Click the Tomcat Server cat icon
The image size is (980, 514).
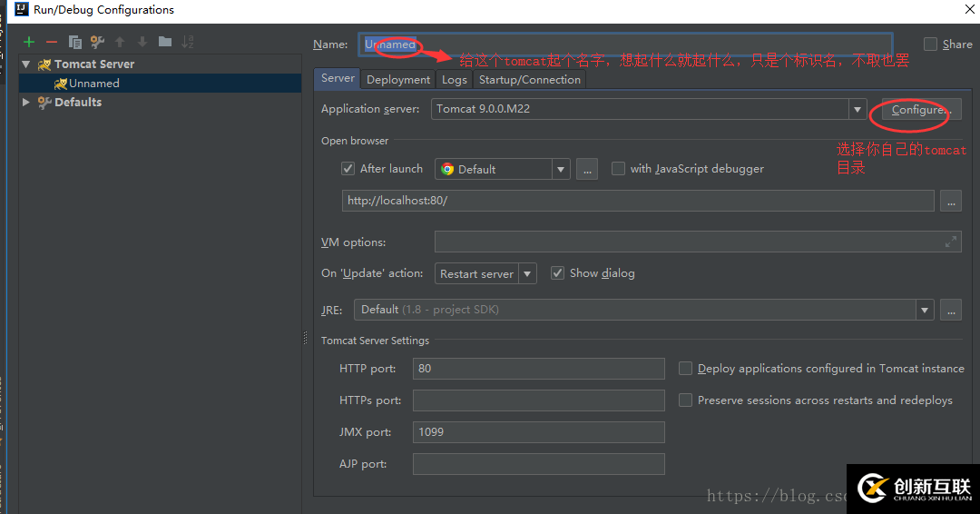pyautogui.click(x=44, y=64)
